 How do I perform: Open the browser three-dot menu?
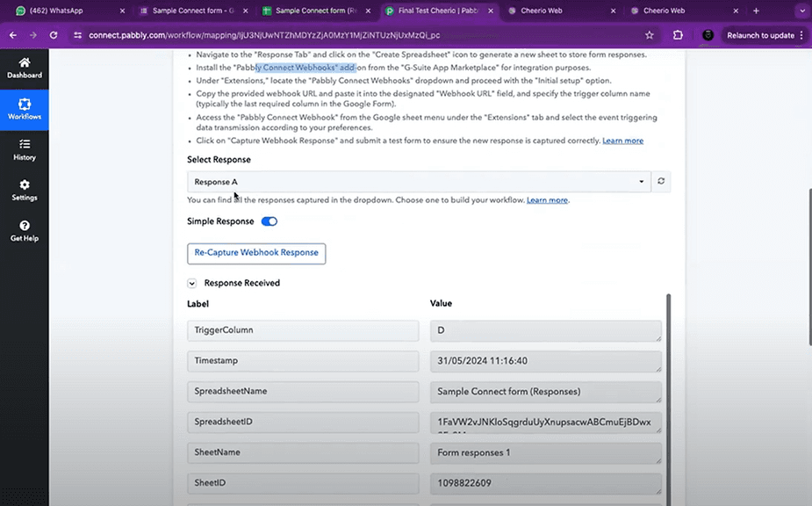pyautogui.click(x=801, y=35)
